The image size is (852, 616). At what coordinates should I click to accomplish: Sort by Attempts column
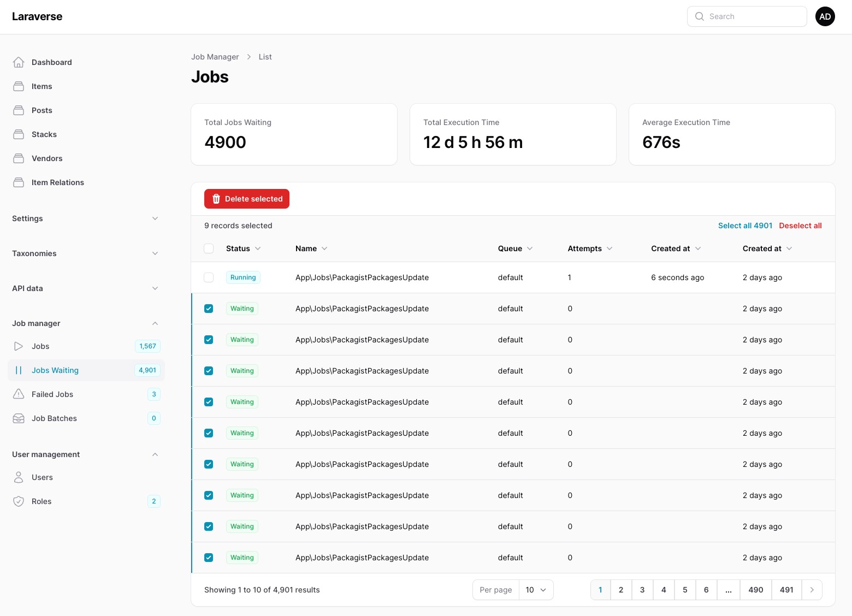click(x=590, y=248)
